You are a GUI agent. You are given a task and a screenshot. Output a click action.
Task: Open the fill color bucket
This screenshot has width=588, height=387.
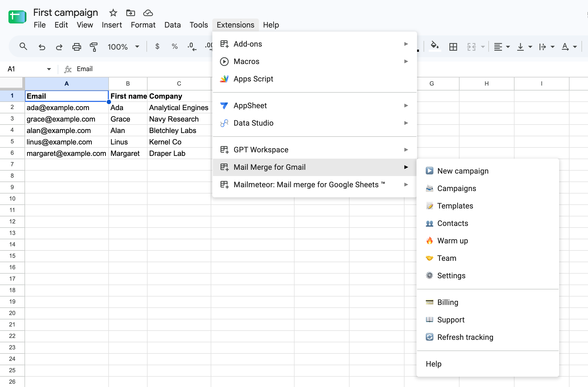coord(435,46)
